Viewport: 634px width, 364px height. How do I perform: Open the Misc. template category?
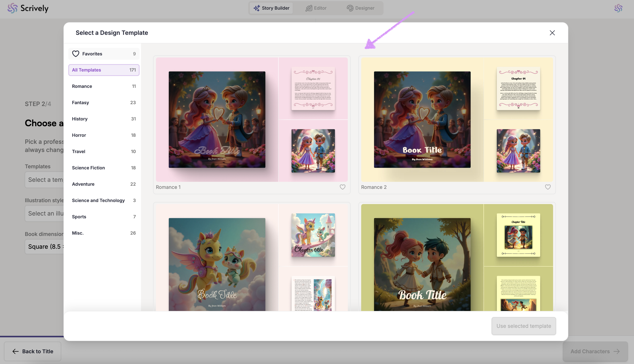coord(104,233)
